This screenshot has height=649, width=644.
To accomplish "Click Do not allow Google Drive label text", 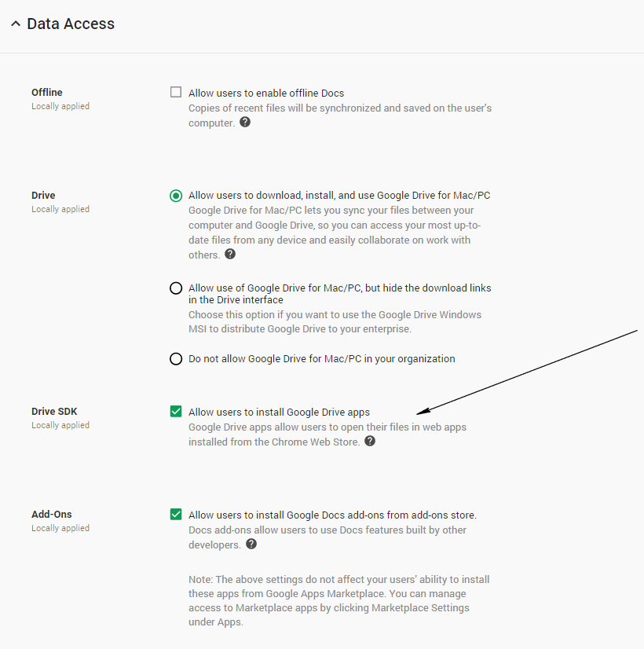I will coord(321,359).
